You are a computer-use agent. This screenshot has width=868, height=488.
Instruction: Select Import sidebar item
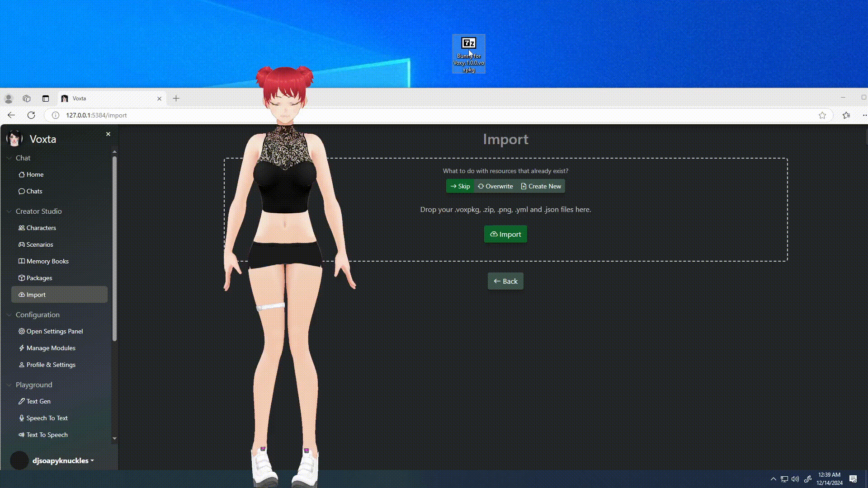[x=59, y=295]
